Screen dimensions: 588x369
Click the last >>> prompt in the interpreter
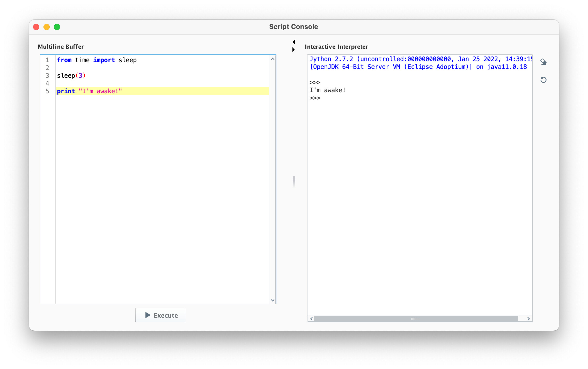click(x=315, y=98)
